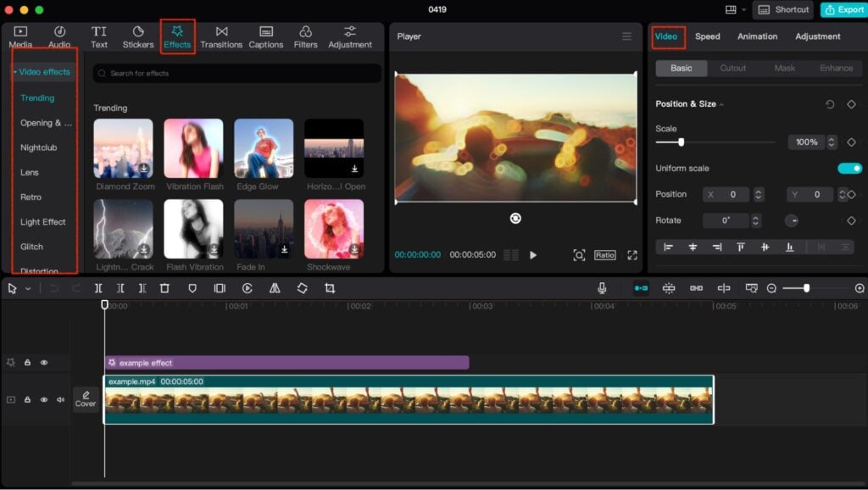Image resolution: width=868 pixels, height=490 pixels.
Task: Click the fullscreen icon in the Player
Action: [632, 255]
